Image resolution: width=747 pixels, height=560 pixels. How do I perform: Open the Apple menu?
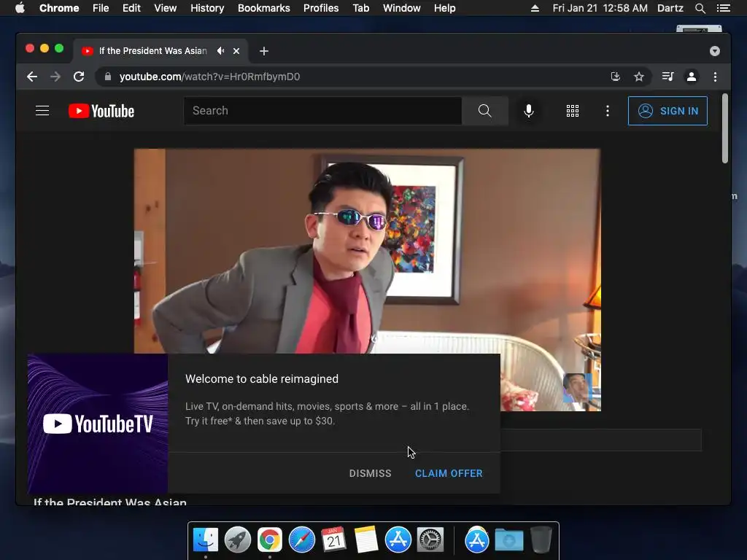pyautogui.click(x=20, y=8)
